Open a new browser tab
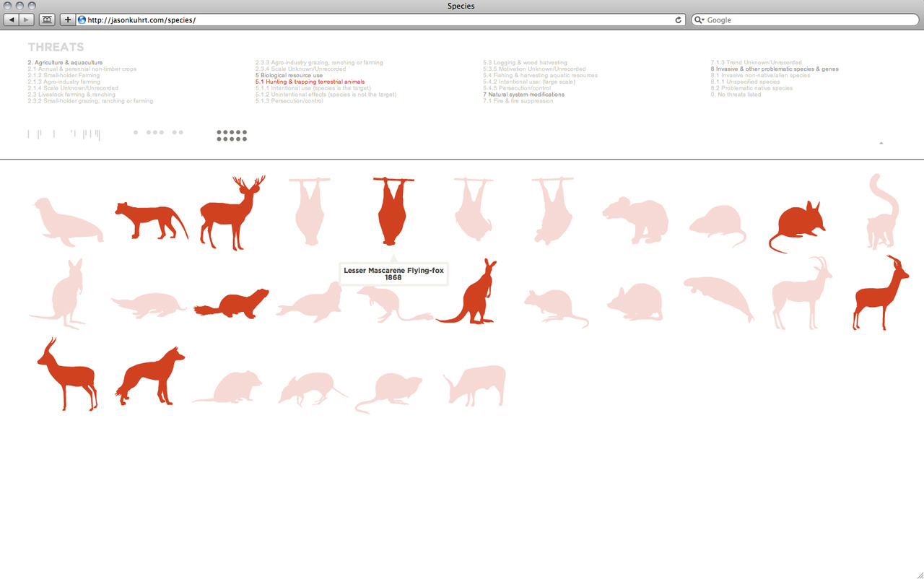 pos(67,19)
